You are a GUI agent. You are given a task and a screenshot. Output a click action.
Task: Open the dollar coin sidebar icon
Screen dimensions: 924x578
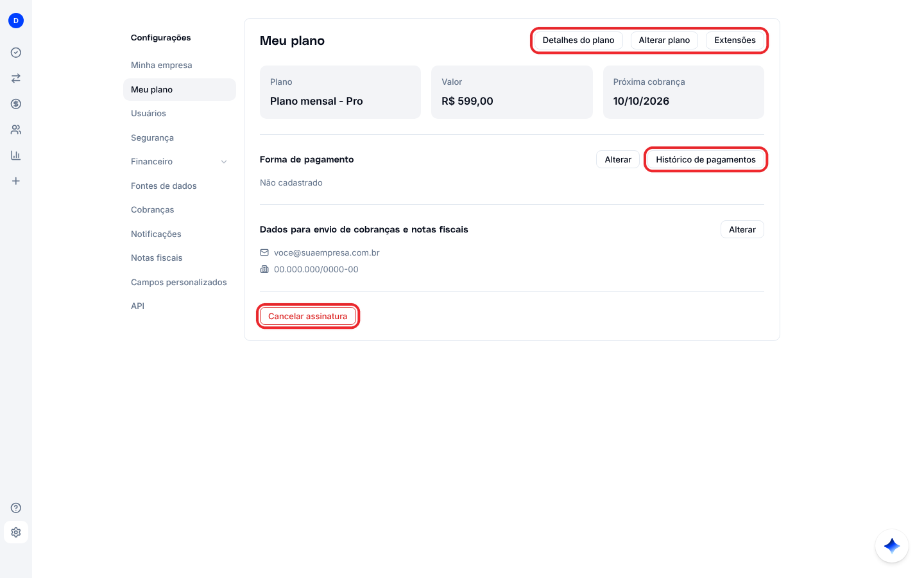[x=16, y=104]
